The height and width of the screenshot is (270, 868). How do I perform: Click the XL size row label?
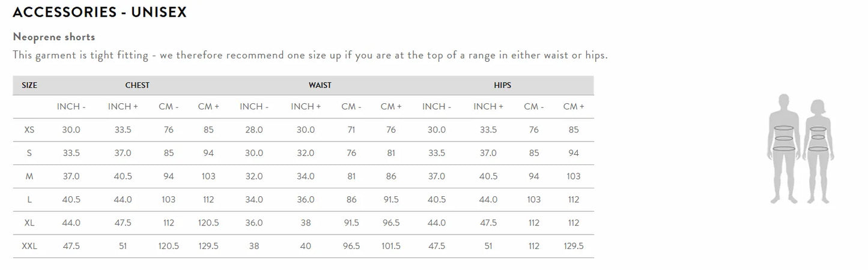29,223
